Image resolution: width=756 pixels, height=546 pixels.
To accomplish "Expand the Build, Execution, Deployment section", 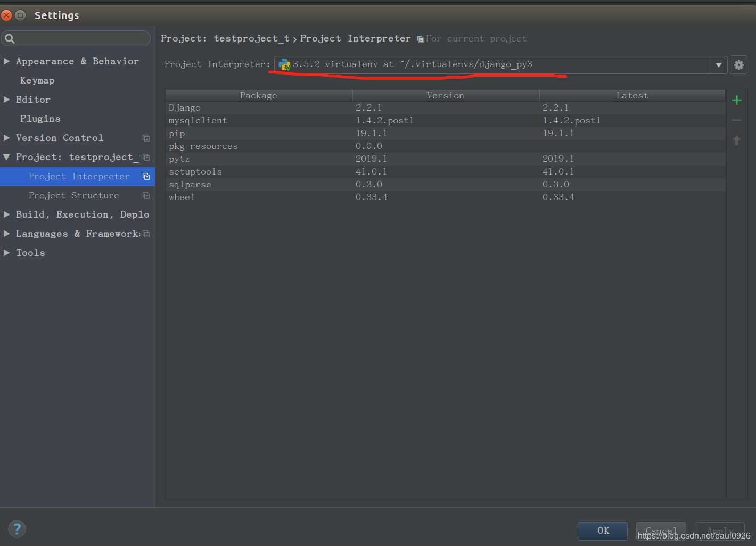I will 6,214.
